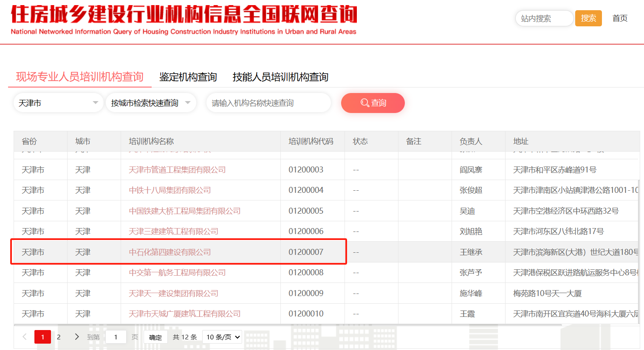Open the 现场专业人员培训机构查询 tab
The image size is (644, 350).
click(x=80, y=77)
